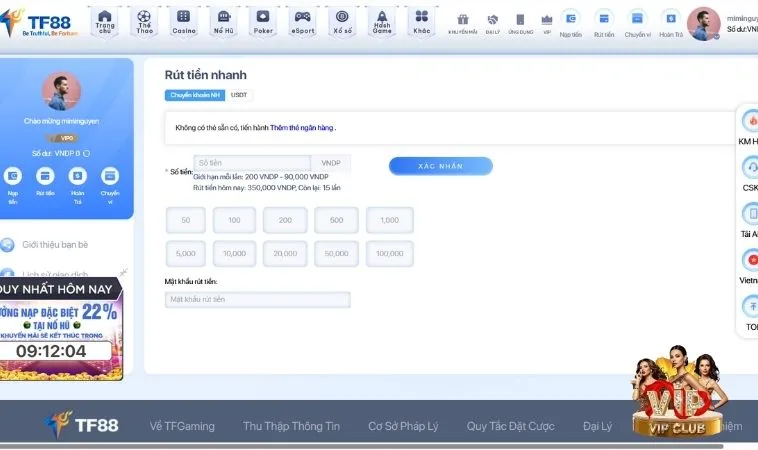Screen dimensions: 758x450
Task: Choose the 200 amount preset
Action: pyautogui.click(x=285, y=220)
